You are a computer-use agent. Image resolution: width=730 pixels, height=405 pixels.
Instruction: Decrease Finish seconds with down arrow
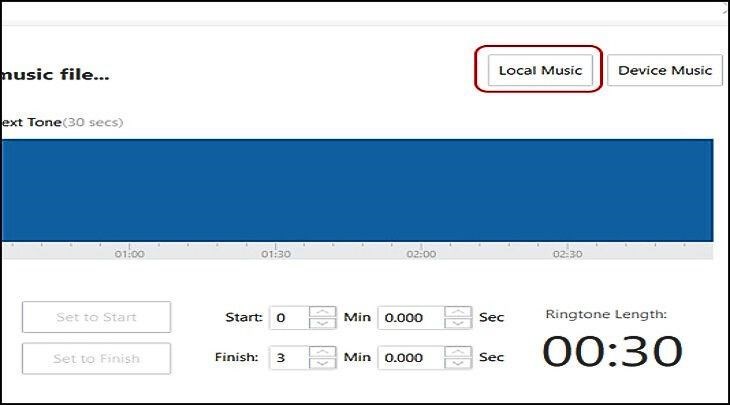pos(457,364)
